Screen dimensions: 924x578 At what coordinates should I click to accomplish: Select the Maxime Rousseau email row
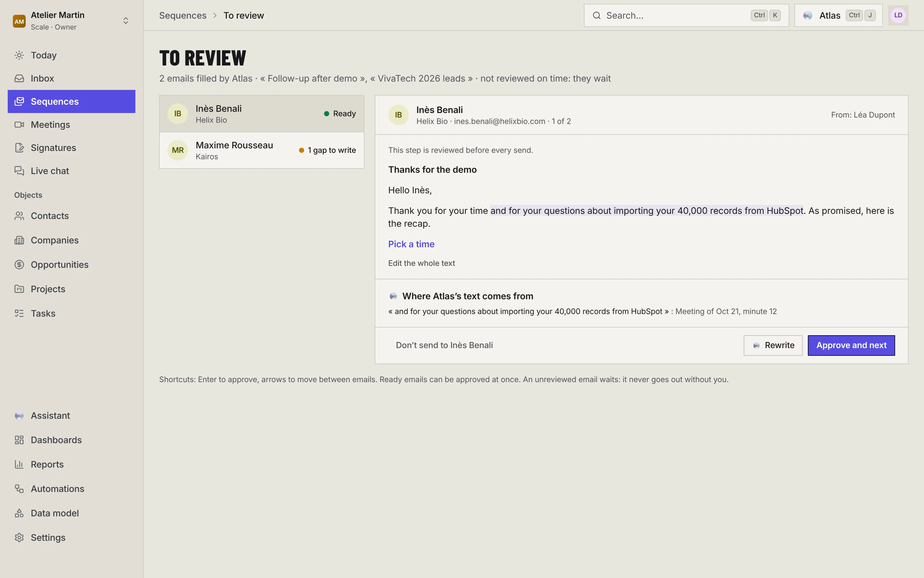point(261,150)
